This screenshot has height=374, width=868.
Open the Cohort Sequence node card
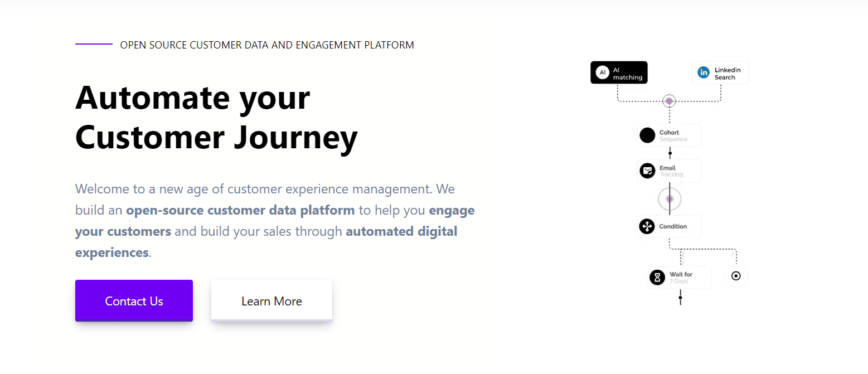[669, 135]
